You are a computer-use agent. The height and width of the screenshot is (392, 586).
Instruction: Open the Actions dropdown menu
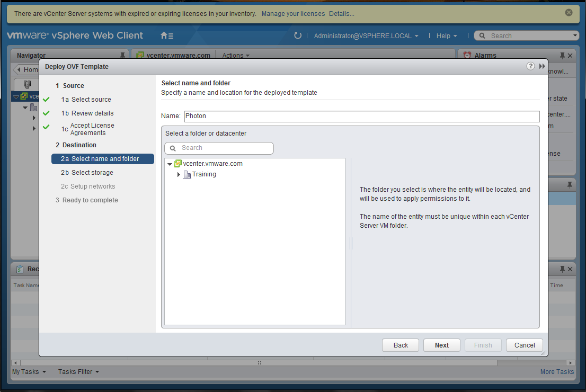click(236, 55)
